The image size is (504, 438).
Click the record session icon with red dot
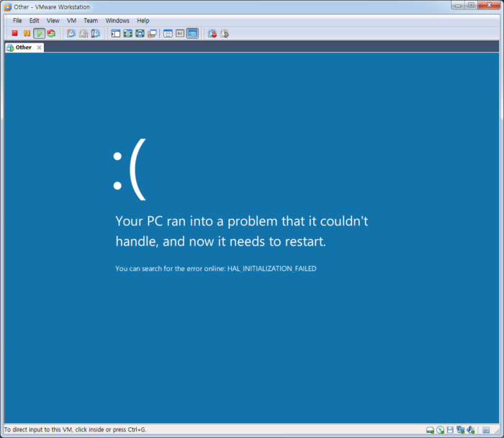212,33
